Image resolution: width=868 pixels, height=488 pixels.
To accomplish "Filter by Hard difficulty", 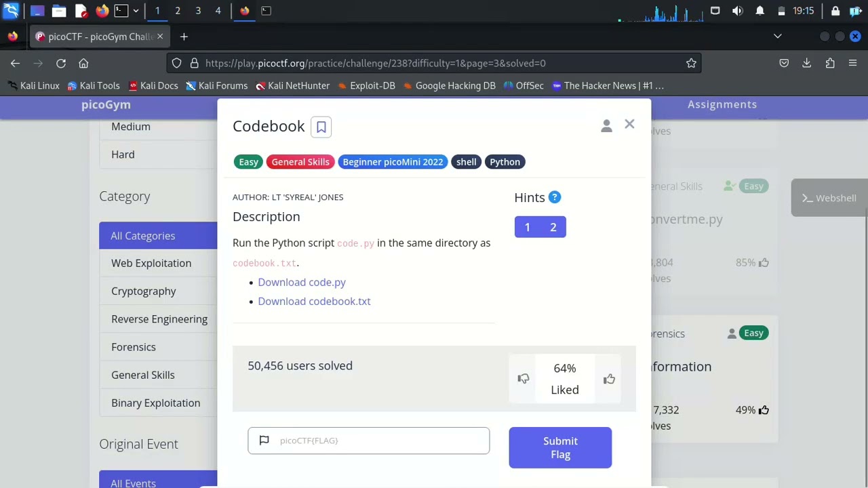I will pyautogui.click(x=123, y=155).
